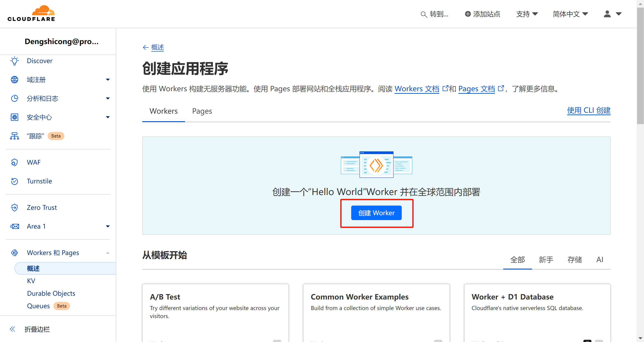644x342 pixels.
Task: Open WAF shield icon in sidebar
Action: click(x=15, y=162)
